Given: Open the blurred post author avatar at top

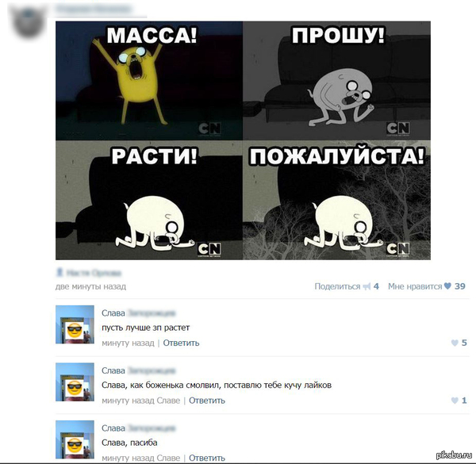Looking at the screenshot, I should (28, 21).
